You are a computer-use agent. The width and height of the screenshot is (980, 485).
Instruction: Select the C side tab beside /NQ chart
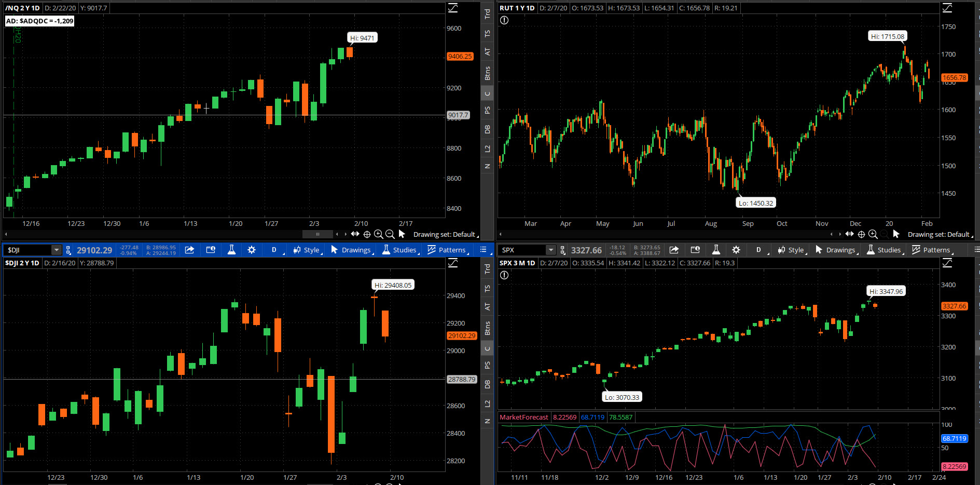click(x=487, y=93)
